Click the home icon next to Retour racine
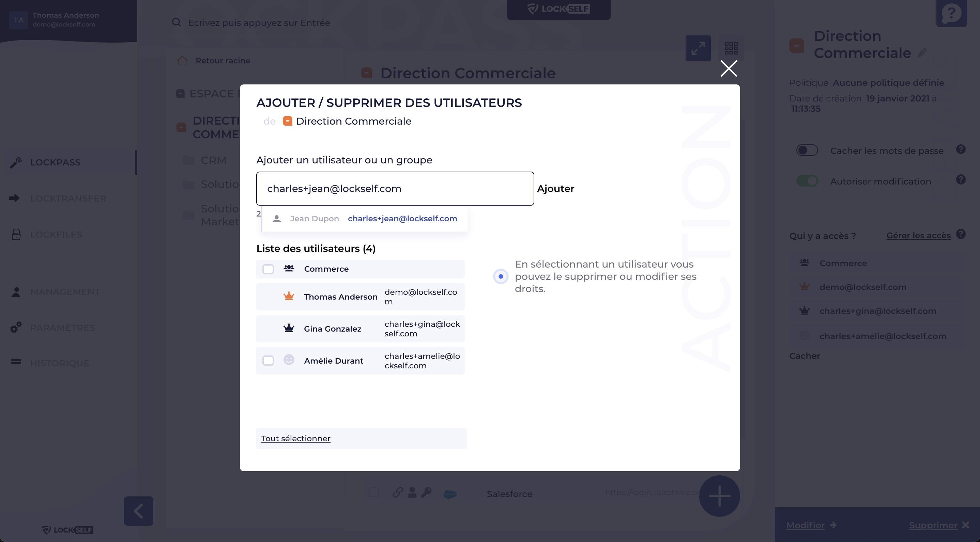Image resolution: width=980 pixels, height=542 pixels. click(182, 61)
